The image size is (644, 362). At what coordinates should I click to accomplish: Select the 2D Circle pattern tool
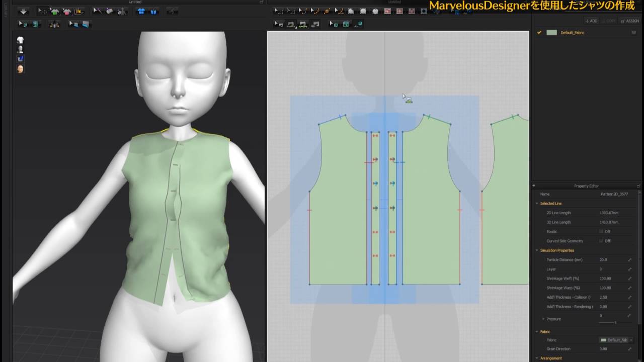(x=375, y=11)
